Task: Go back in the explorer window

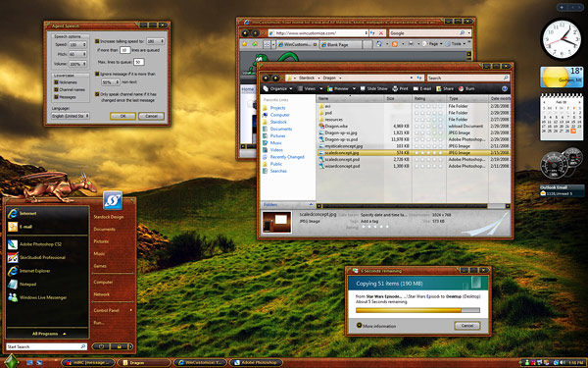Action: [266, 78]
